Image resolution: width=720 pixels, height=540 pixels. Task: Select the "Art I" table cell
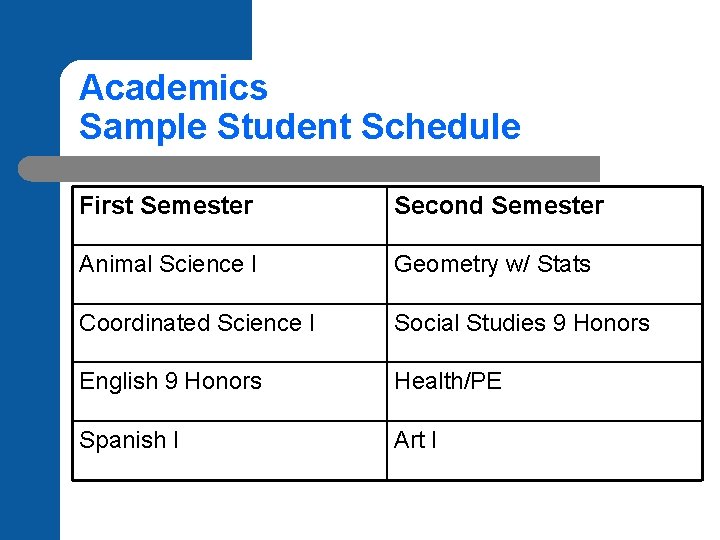click(415, 440)
